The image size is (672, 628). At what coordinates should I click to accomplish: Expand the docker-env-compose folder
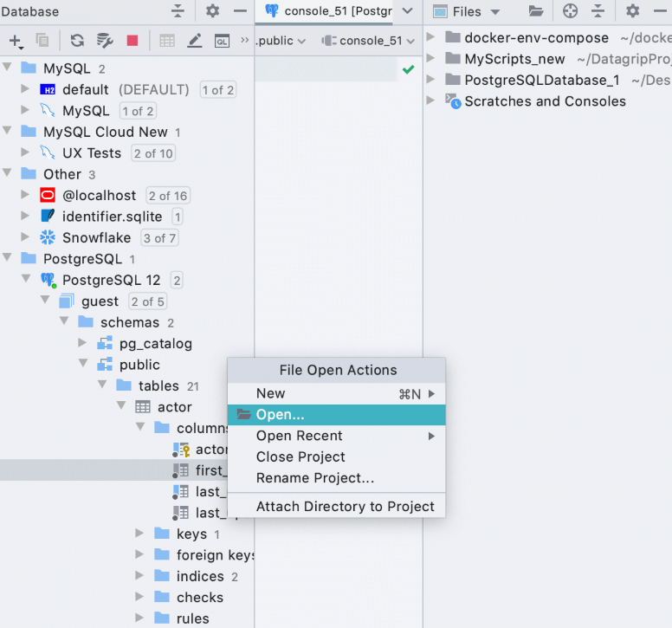[x=430, y=37]
